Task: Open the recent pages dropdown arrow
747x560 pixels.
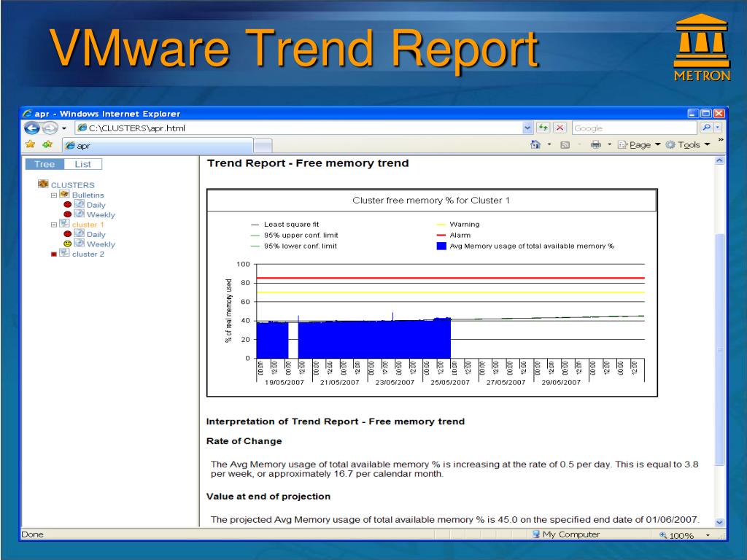Action: pos(64,128)
